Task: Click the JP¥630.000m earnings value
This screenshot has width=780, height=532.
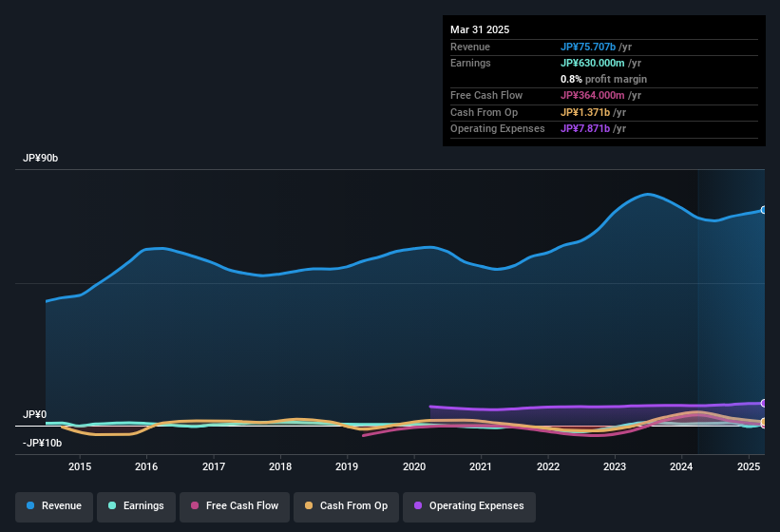Action: click(x=593, y=63)
